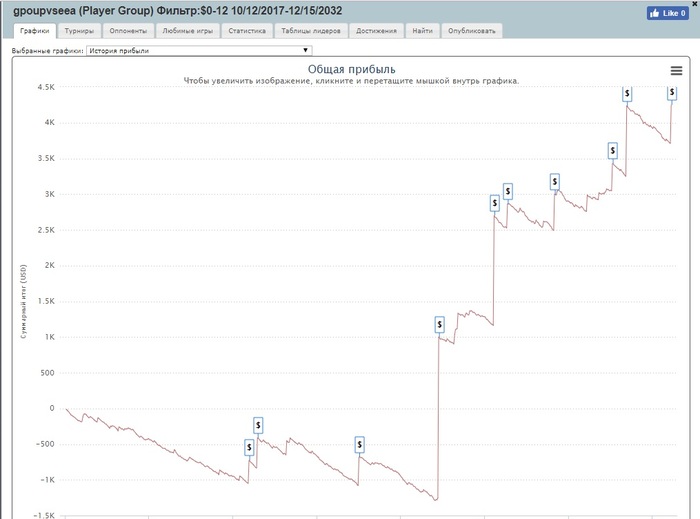Click the $ flag just above -500 peak

tap(258, 425)
